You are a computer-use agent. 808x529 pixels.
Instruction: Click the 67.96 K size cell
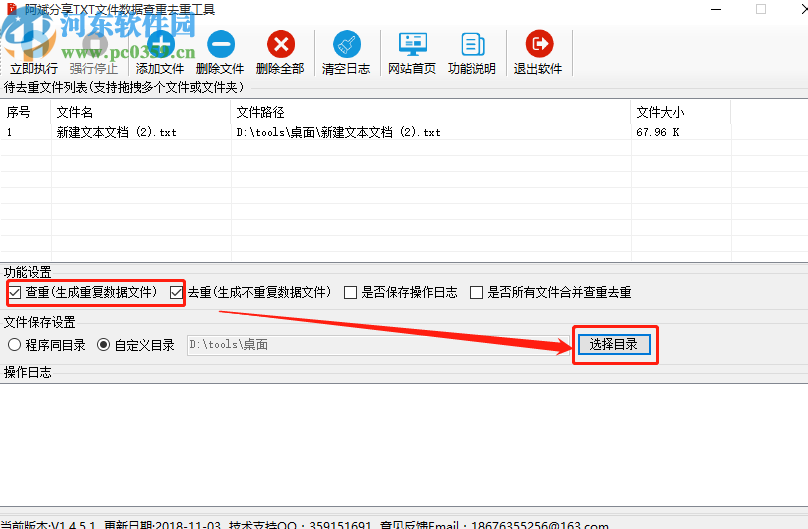pos(658,132)
